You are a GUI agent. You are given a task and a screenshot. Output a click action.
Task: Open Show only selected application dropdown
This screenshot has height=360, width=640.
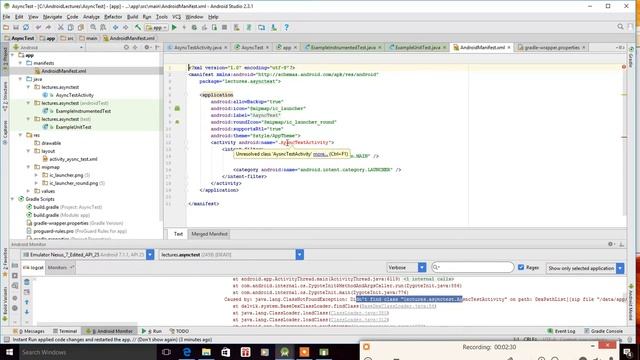point(620,268)
